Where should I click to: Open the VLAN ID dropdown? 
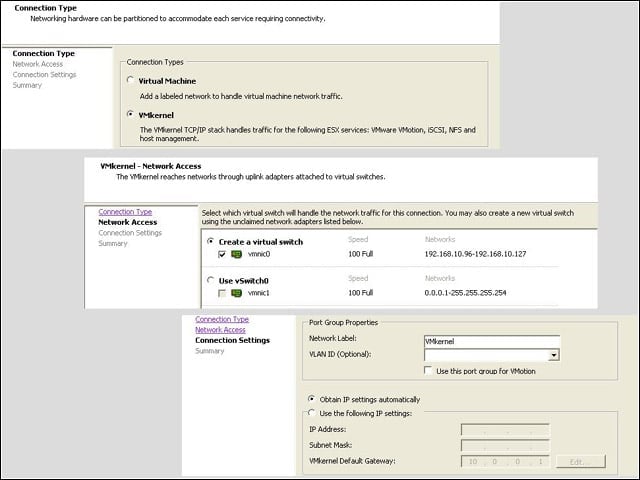[553, 355]
